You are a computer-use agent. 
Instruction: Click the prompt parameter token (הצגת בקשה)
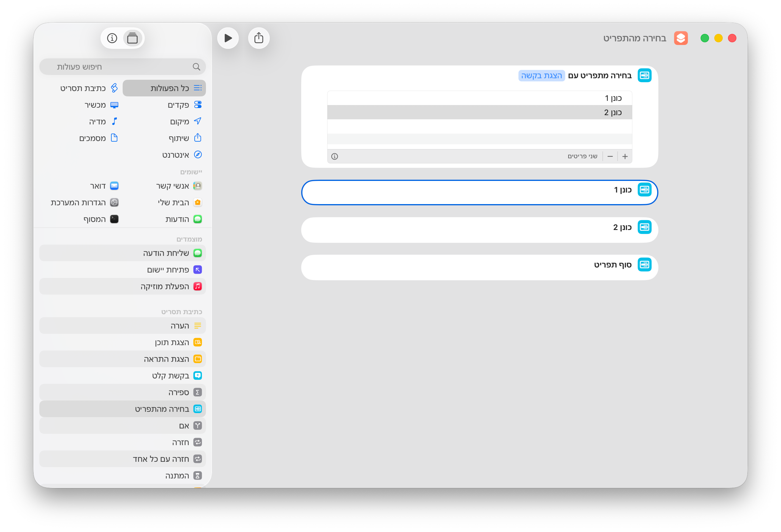click(541, 76)
